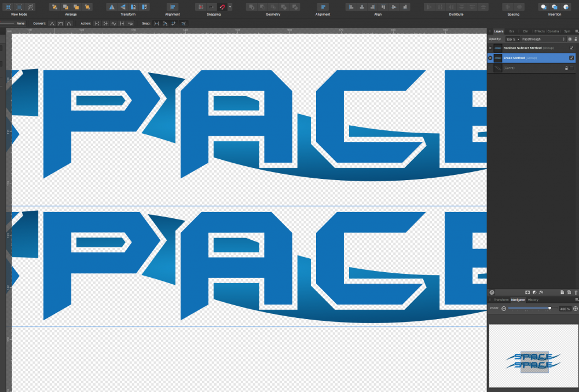
Task: Click the third Arrange icon
Action: [x=76, y=7]
